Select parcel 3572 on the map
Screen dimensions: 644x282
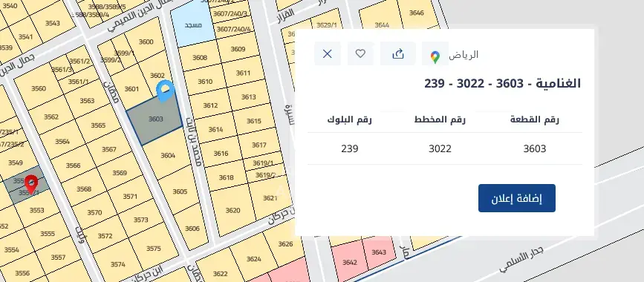coord(105,235)
